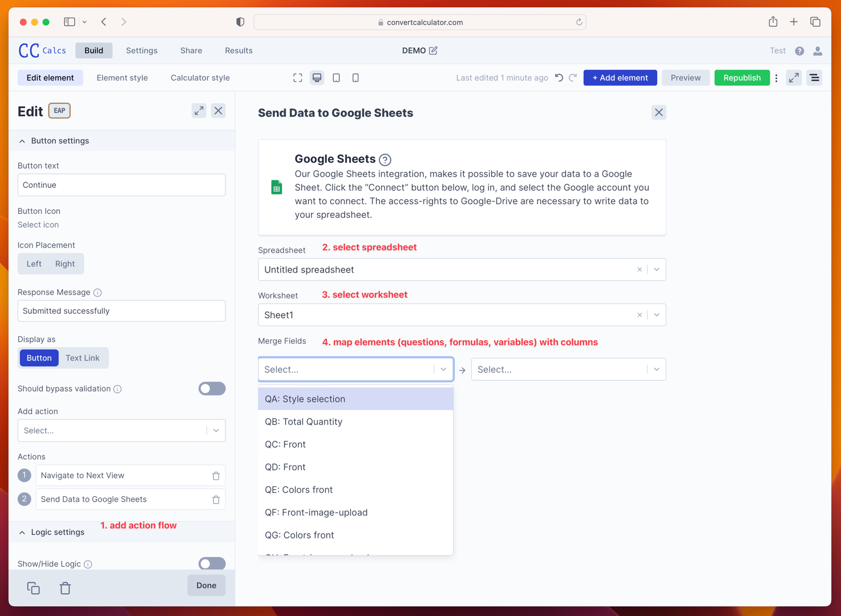This screenshot has width=841, height=616.
Task: Set icon placement to Left
Action: click(x=34, y=264)
